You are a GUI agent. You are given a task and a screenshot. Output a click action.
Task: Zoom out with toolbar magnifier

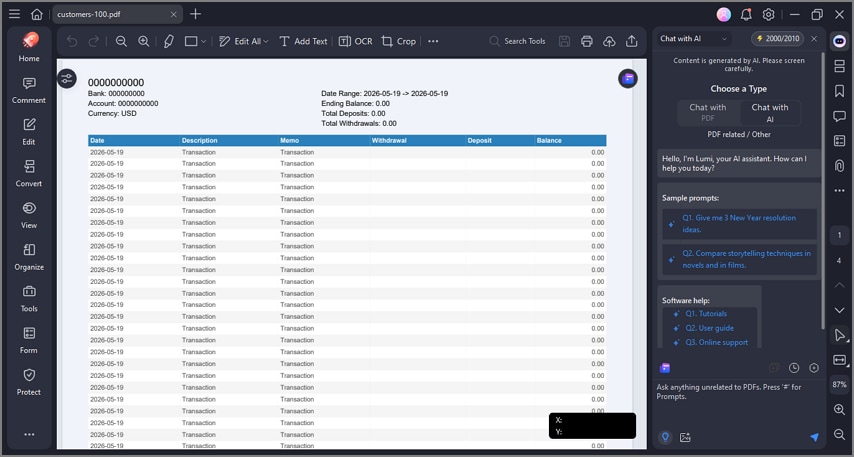[121, 41]
